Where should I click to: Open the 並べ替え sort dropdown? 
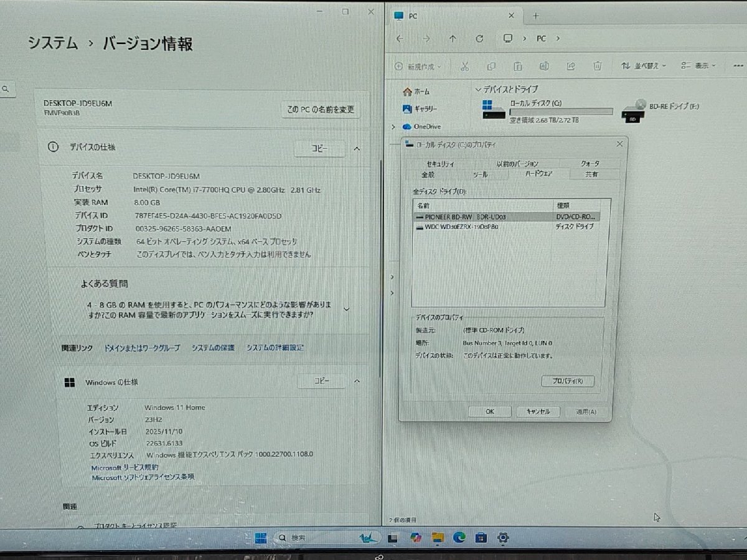click(x=646, y=65)
